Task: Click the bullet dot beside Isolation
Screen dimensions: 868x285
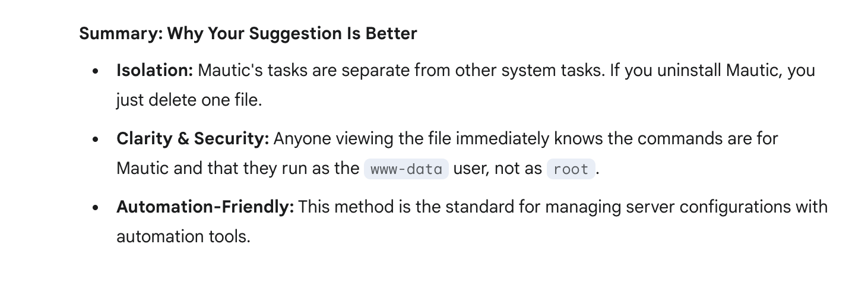Action: (x=96, y=71)
